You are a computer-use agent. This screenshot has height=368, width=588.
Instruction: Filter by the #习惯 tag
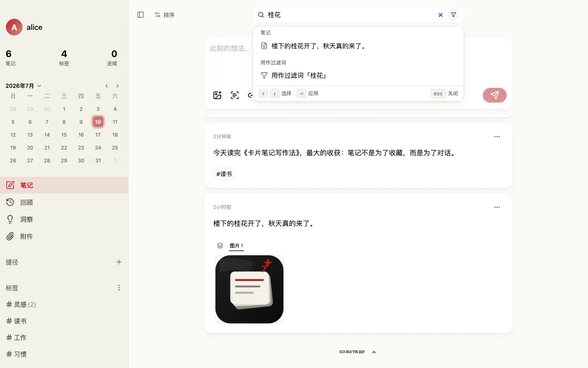point(17,354)
